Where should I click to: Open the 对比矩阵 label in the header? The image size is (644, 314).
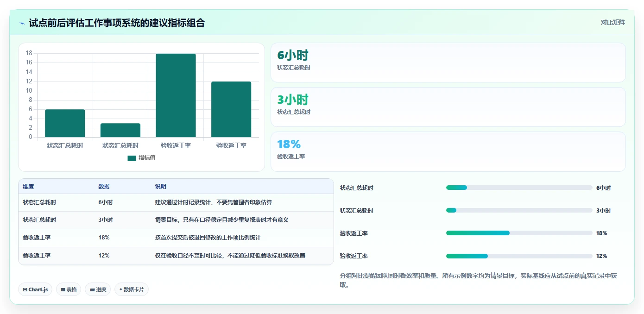(x=612, y=22)
